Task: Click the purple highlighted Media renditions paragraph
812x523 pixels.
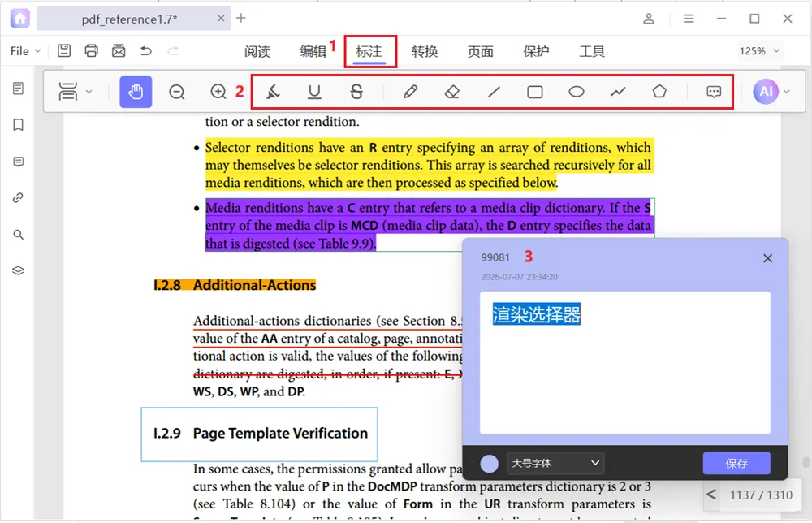Action: coord(428,225)
